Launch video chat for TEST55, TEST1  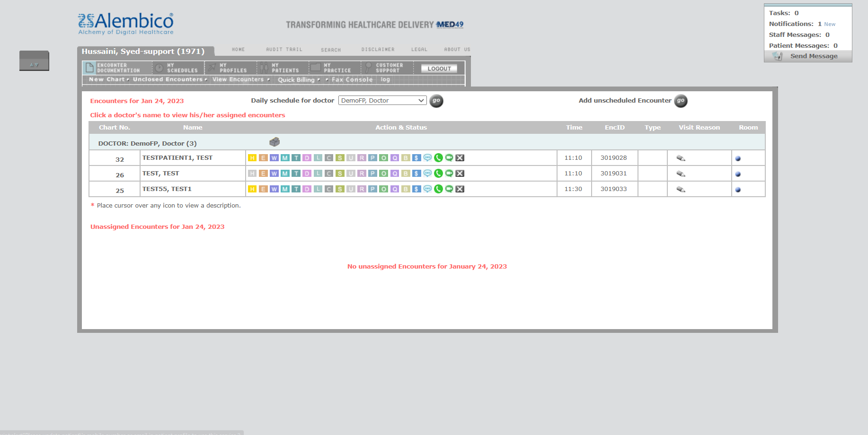pyautogui.click(x=449, y=189)
